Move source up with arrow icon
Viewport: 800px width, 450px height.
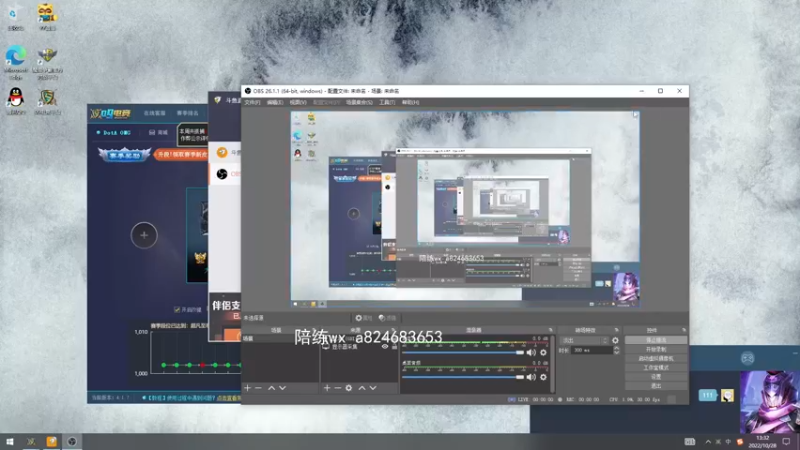pos(362,388)
